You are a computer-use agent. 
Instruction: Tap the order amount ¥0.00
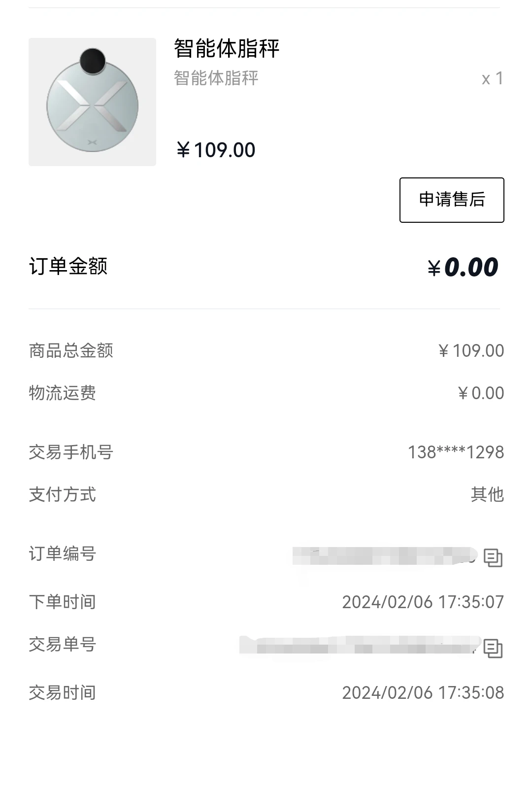pyautogui.click(x=463, y=267)
